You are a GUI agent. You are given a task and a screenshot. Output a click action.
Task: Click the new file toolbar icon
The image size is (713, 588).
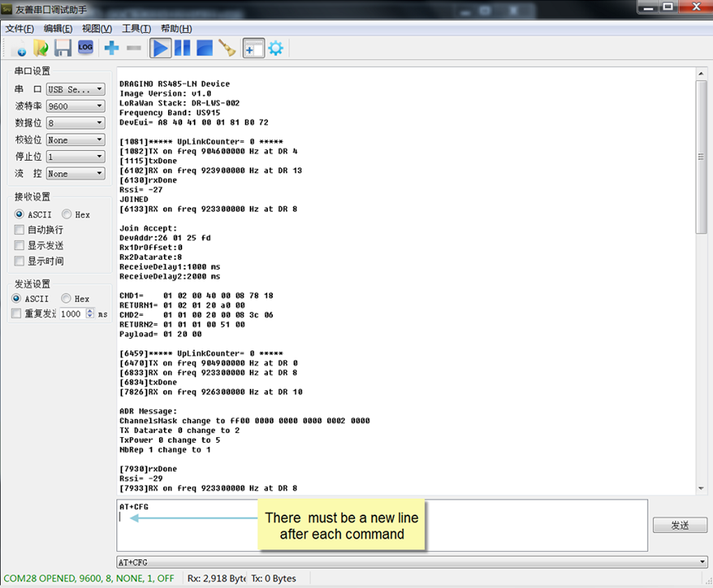click(x=18, y=48)
